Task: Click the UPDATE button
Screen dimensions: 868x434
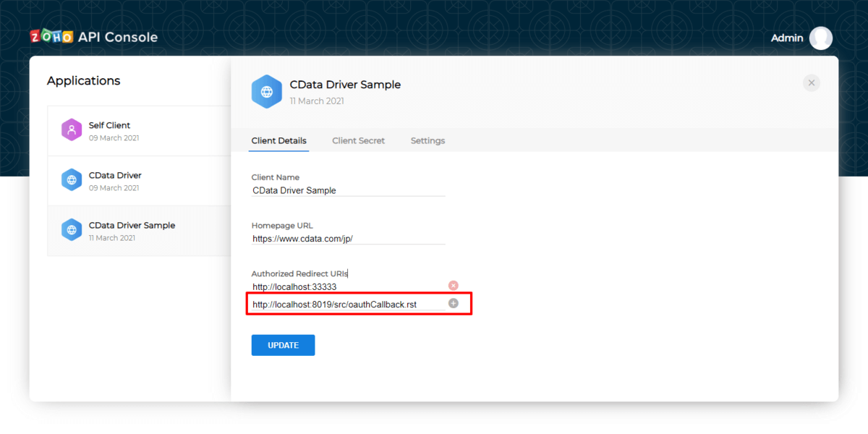Action: (283, 345)
